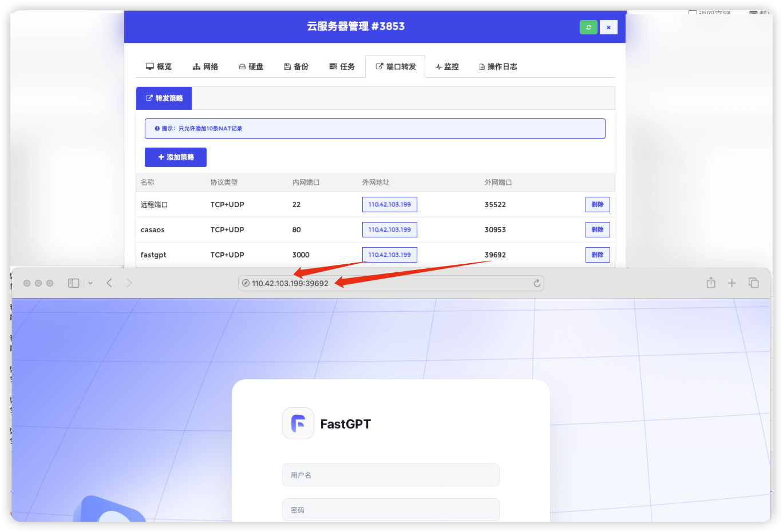Switch to the 备份 backup tab
This screenshot has width=783, height=532.
point(296,66)
